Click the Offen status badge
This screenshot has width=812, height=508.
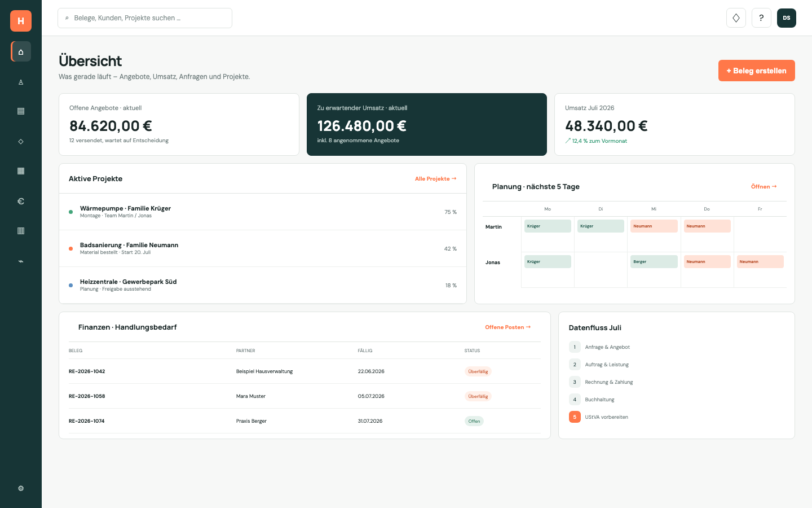tap(474, 421)
